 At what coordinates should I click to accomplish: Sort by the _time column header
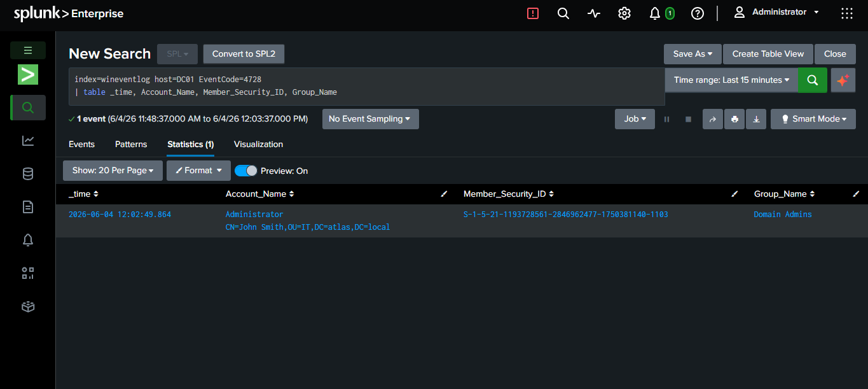click(83, 194)
